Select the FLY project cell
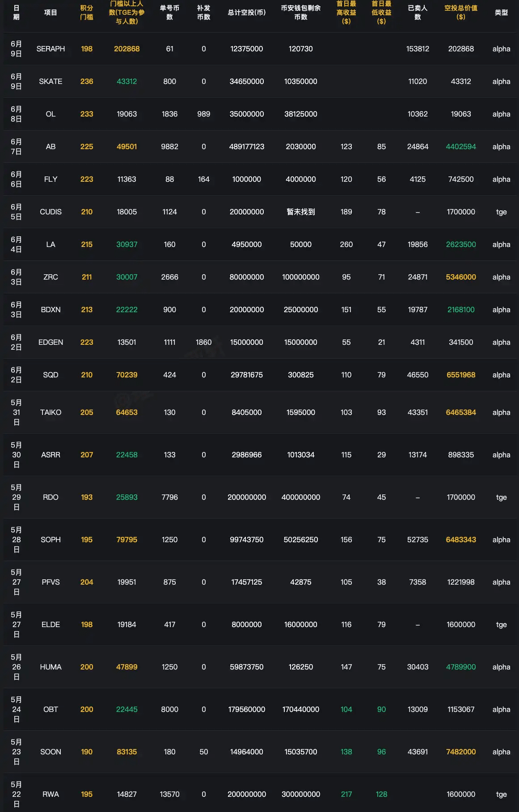Screen dimensions: 519x812 coord(51,179)
